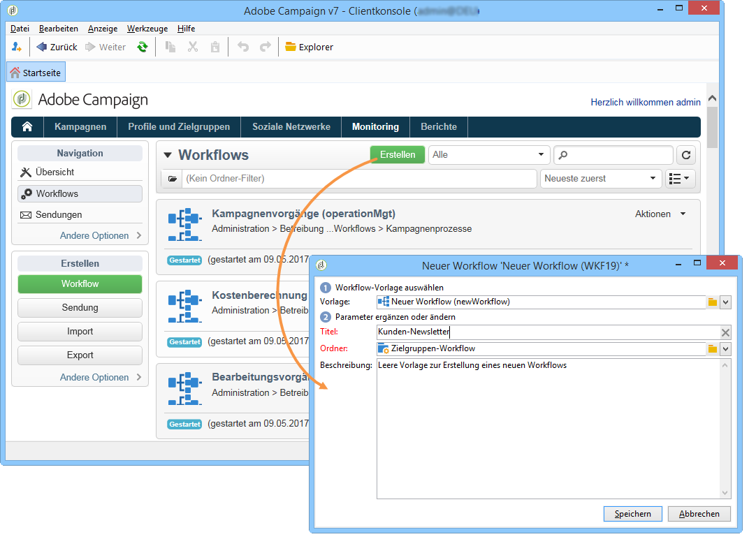Click the folder filter icon
756x546 pixels.
tap(172, 179)
